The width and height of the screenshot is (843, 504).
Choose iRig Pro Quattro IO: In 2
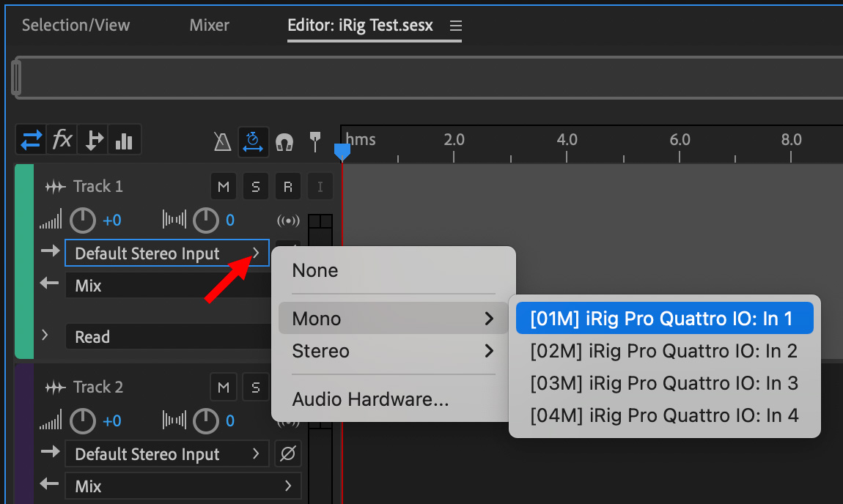(663, 351)
